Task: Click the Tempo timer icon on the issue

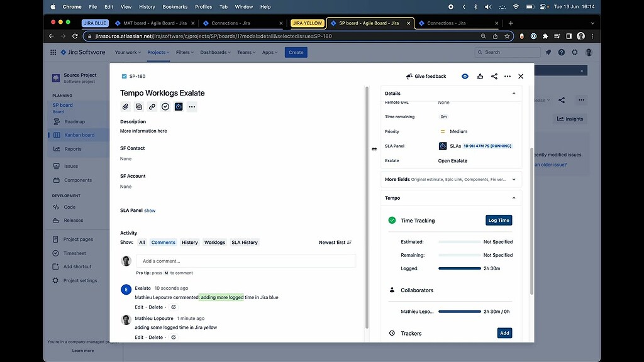Action: click(x=178, y=107)
